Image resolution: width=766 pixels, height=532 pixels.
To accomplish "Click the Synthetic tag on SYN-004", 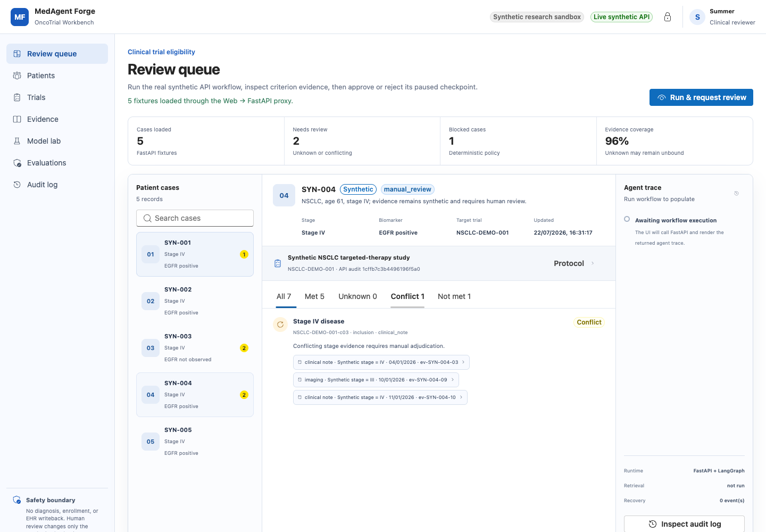I will click(x=358, y=189).
